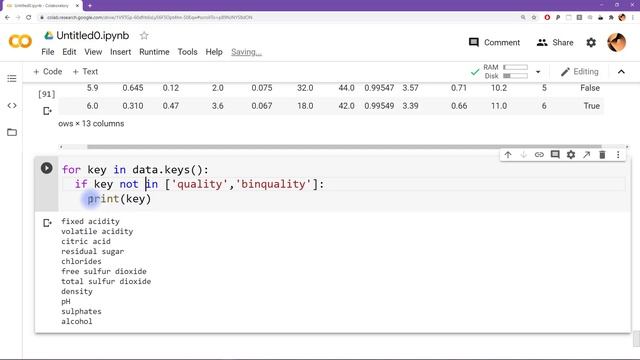Image resolution: width=640 pixels, height=360 pixels.
Task: Select 'pH' output line
Action: (x=66, y=301)
